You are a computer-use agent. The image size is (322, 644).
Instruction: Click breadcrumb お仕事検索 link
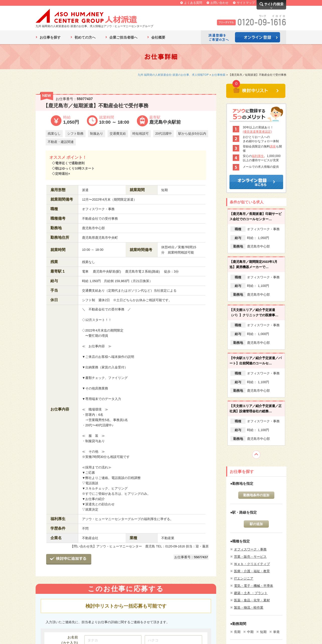218,75
